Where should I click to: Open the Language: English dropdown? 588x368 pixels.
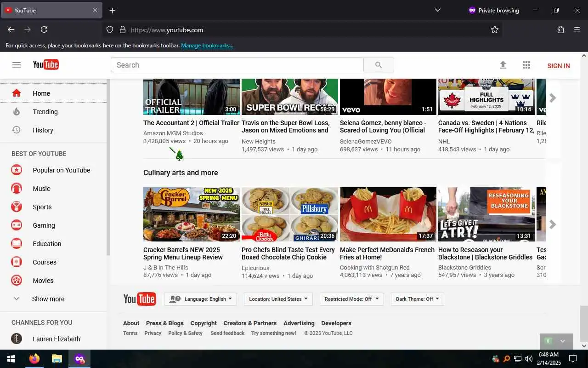pyautogui.click(x=200, y=299)
